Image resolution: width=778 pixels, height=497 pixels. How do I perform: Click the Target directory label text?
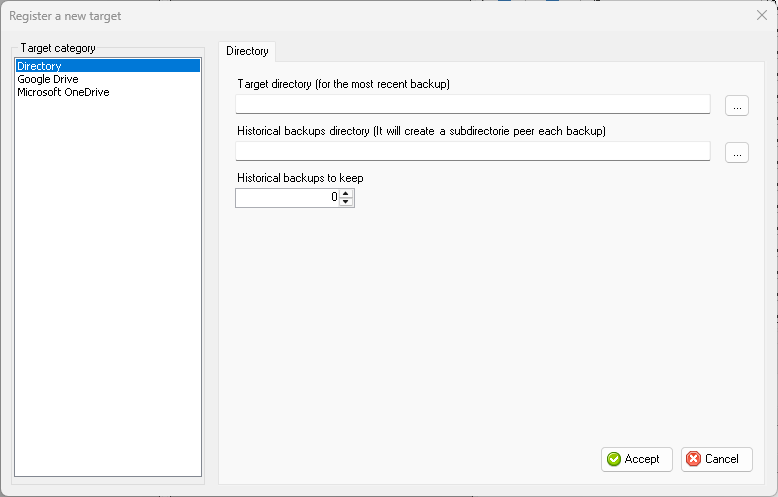(x=343, y=84)
